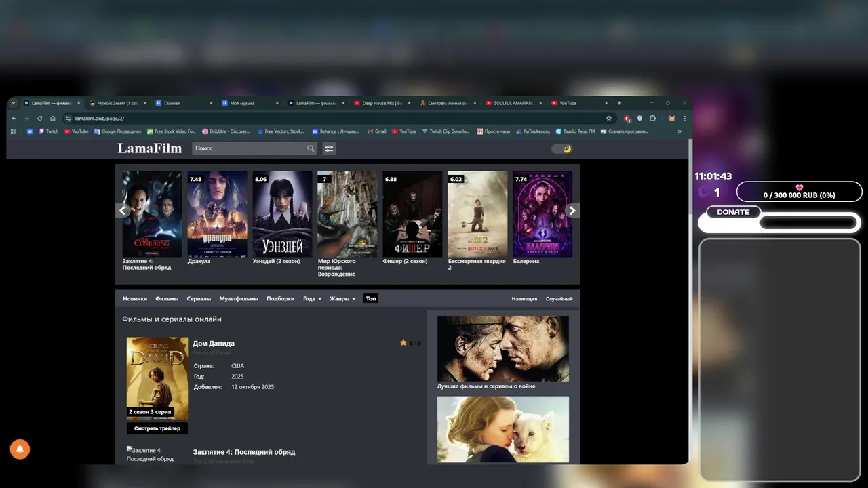
Task: Expand the tab search dropdown arrow
Action: pyautogui.click(x=14, y=103)
